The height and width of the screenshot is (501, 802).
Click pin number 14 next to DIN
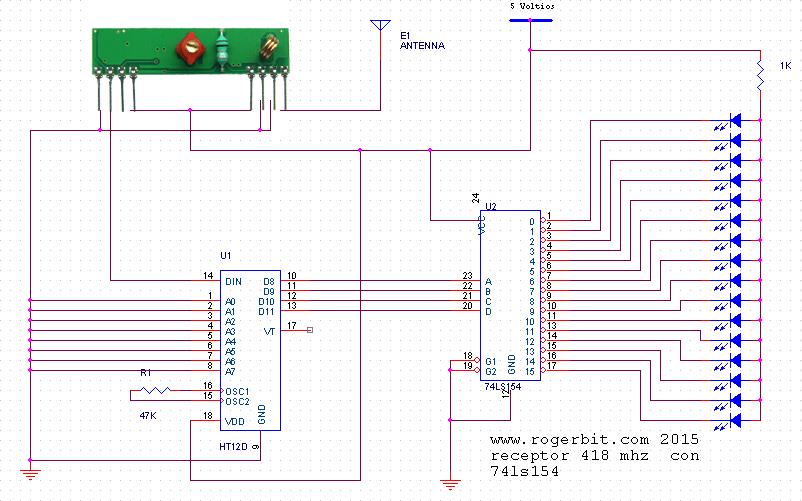click(208, 276)
